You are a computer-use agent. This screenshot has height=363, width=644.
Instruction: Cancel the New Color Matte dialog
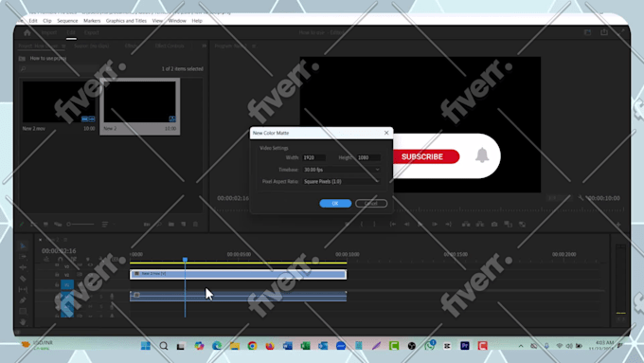point(371,204)
